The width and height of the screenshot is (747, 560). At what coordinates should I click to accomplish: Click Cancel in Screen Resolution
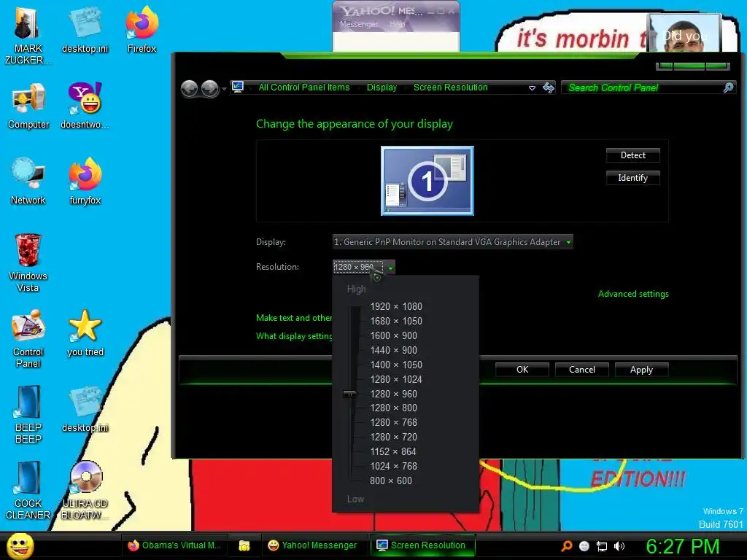point(581,370)
